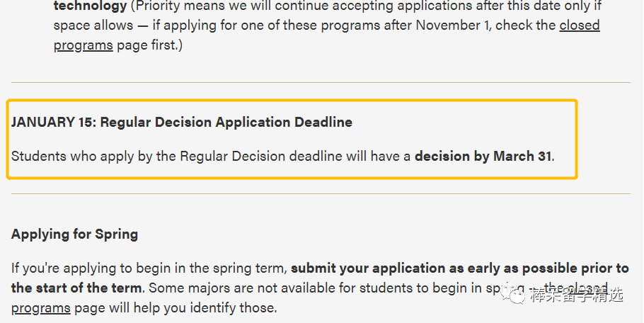The height and width of the screenshot is (323, 644).
Task: Open the "programs" link before "page will help"
Action: [41, 308]
